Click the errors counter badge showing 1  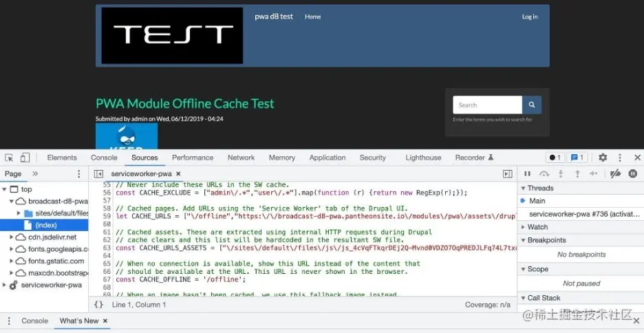[x=555, y=158]
